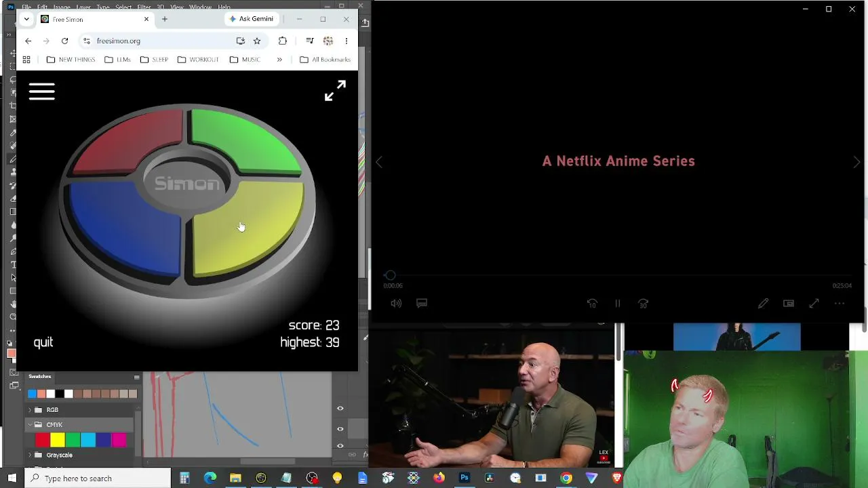Show more bookmarks with the double chevron
The height and width of the screenshot is (488, 868).
click(279, 60)
